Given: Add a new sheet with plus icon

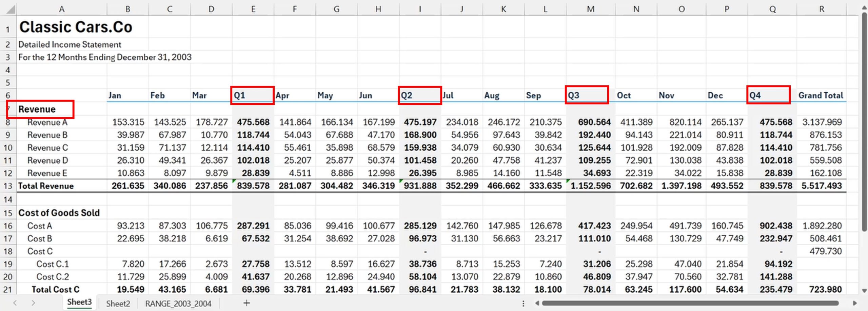Looking at the screenshot, I should (x=246, y=303).
